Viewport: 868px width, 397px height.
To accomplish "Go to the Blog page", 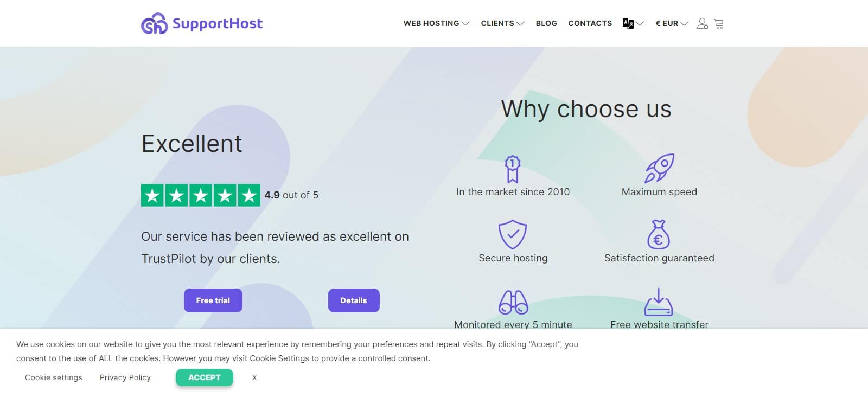I will click(x=546, y=23).
